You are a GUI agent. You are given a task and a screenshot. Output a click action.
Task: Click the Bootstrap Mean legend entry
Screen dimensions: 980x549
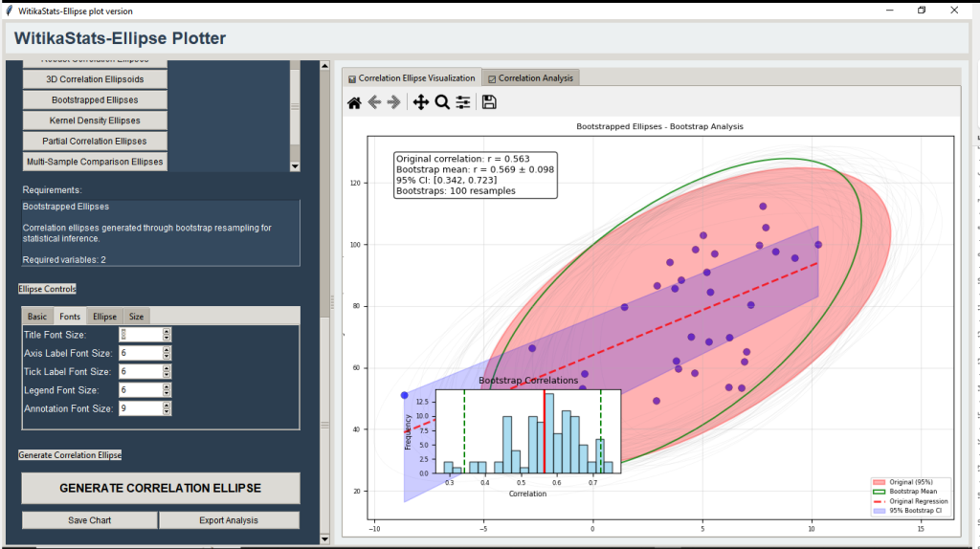point(905,492)
